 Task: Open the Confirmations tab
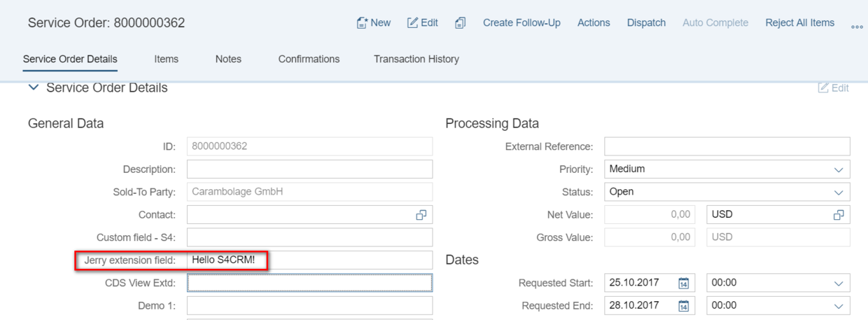tap(309, 60)
